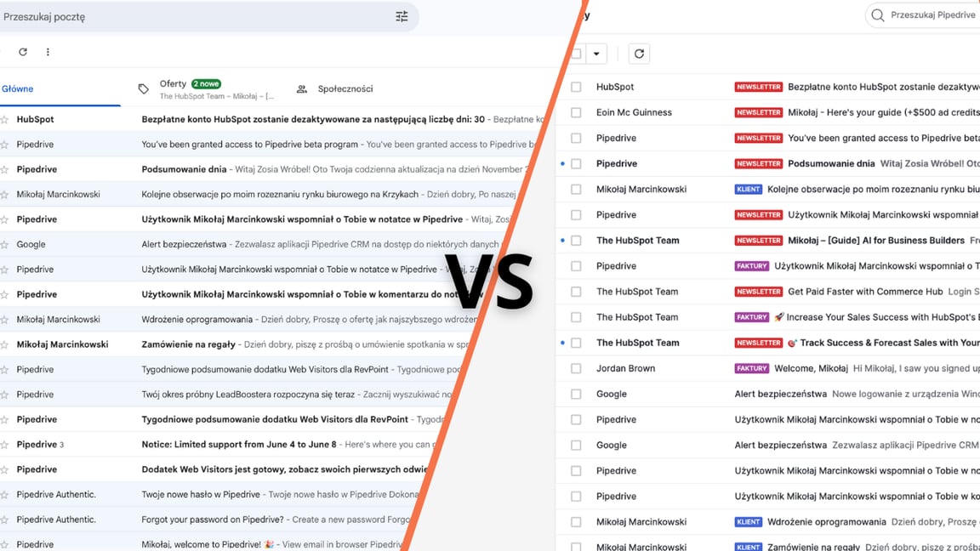This screenshot has height=551, width=980.
Task: Open the Get Paid Faster with Commerce Hub email
Action: pyautogui.click(x=864, y=292)
